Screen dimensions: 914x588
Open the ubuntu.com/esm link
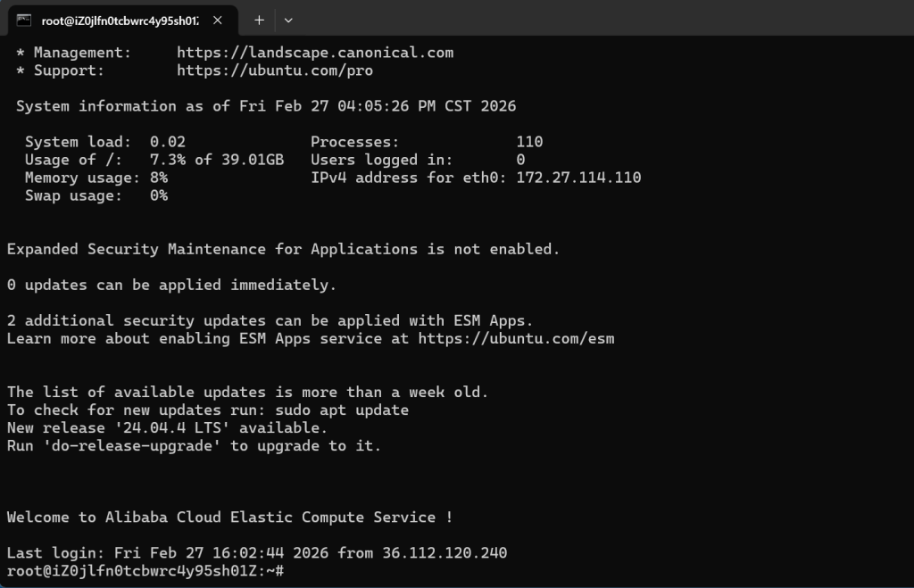[516, 339]
